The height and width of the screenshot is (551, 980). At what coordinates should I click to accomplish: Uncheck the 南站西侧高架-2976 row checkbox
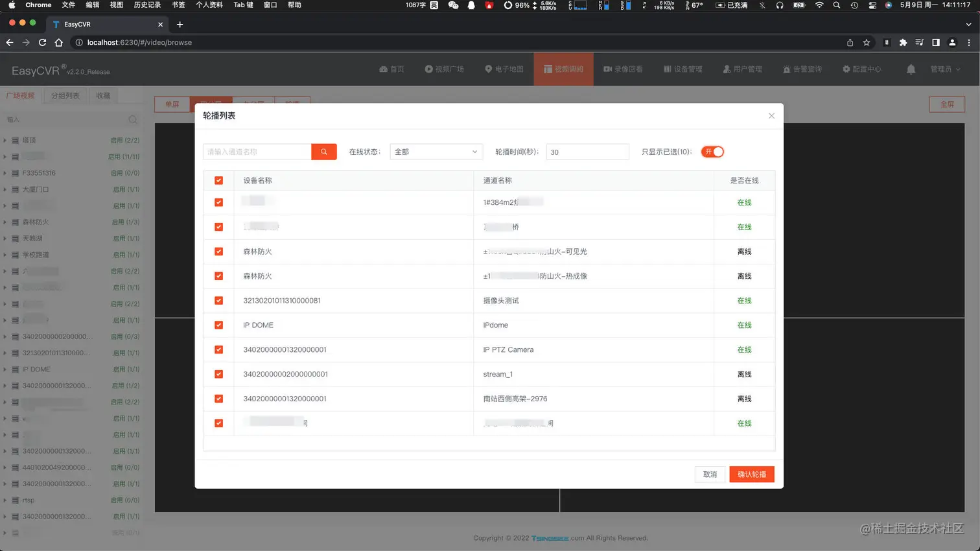[218, 399]
